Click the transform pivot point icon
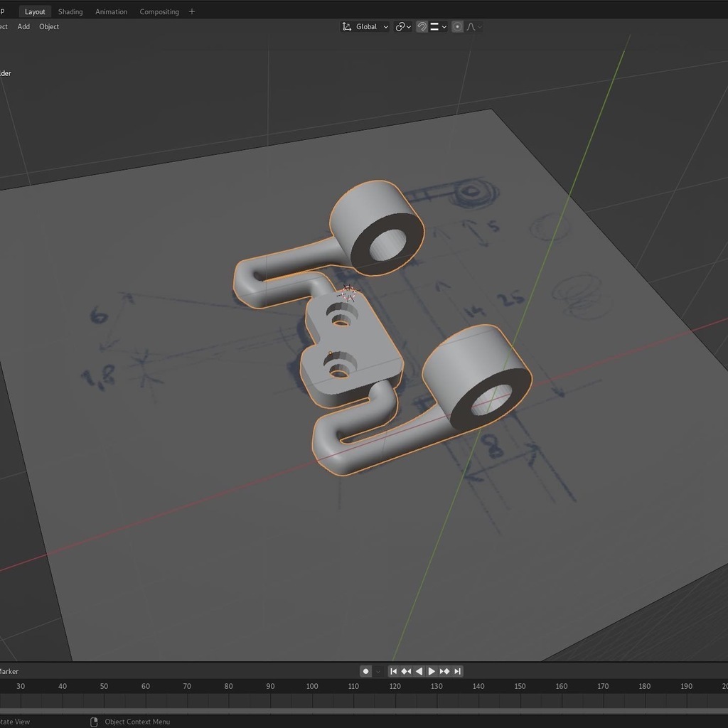Viewport: 728px width, 728px height. (401, 27)
